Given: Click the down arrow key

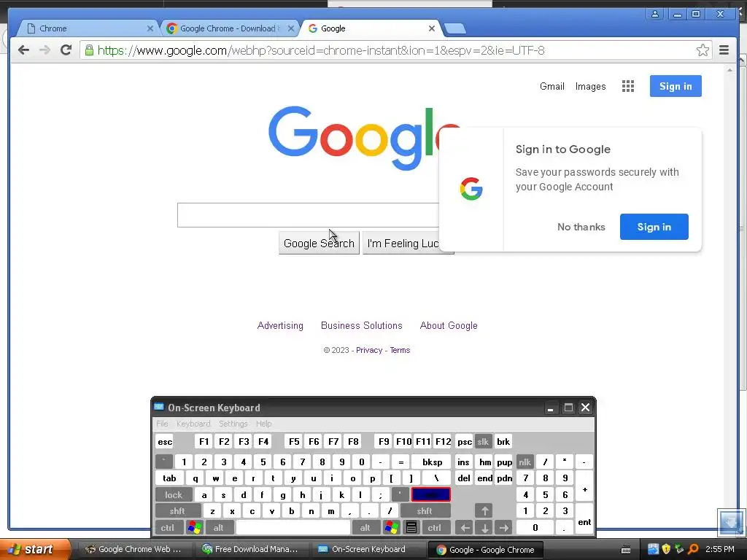Looking at the screenshot, I should (x=484, y=528).
